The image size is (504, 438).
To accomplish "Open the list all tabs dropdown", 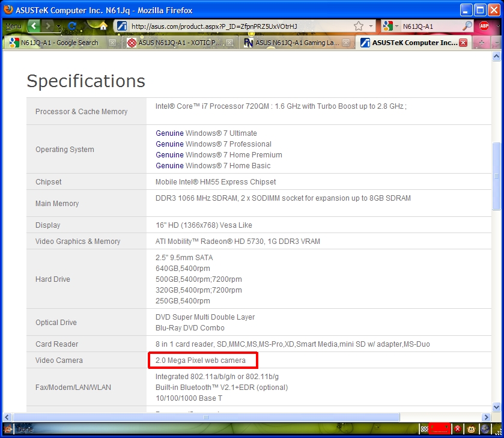I will [x=497, y=43].
